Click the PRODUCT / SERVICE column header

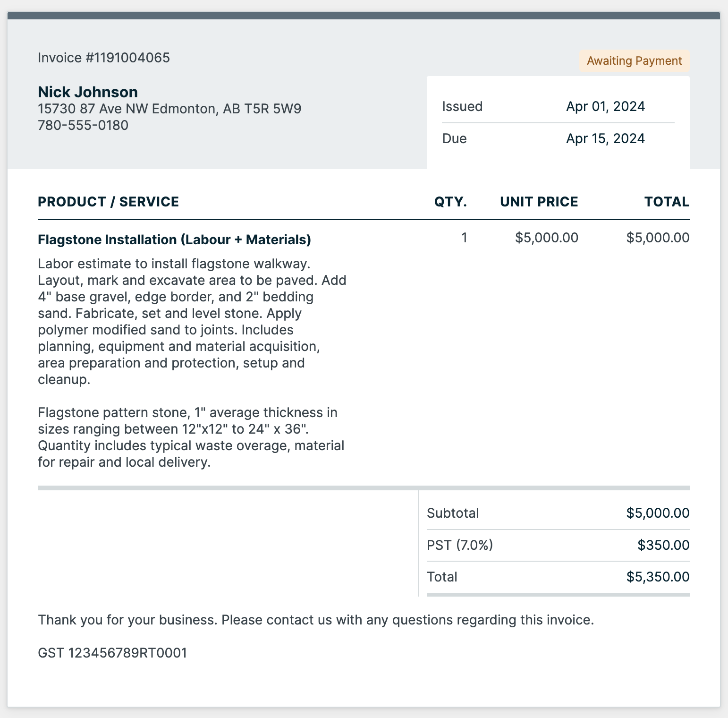coord(108,202)
